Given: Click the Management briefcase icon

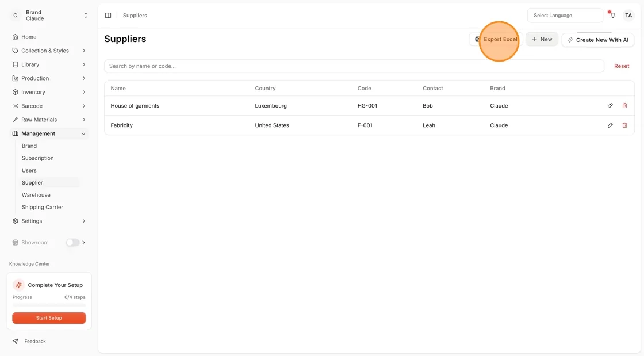Looking at the screenshot, I should tap(15, 133).
